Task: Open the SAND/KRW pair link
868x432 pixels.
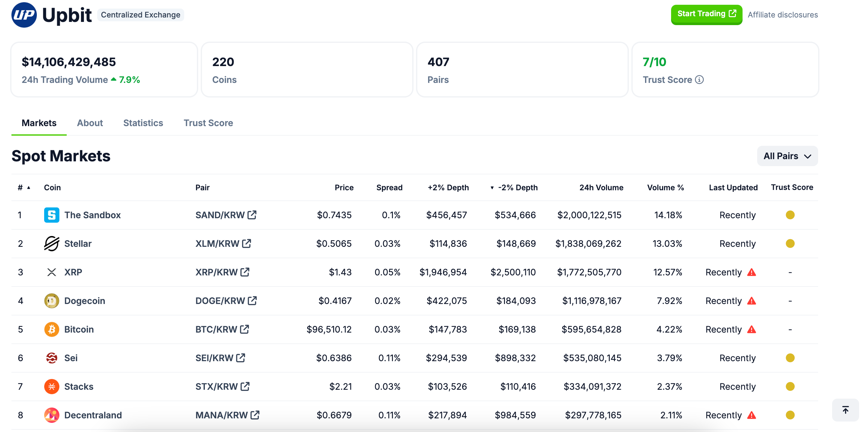Action: (x=220, y=215)
